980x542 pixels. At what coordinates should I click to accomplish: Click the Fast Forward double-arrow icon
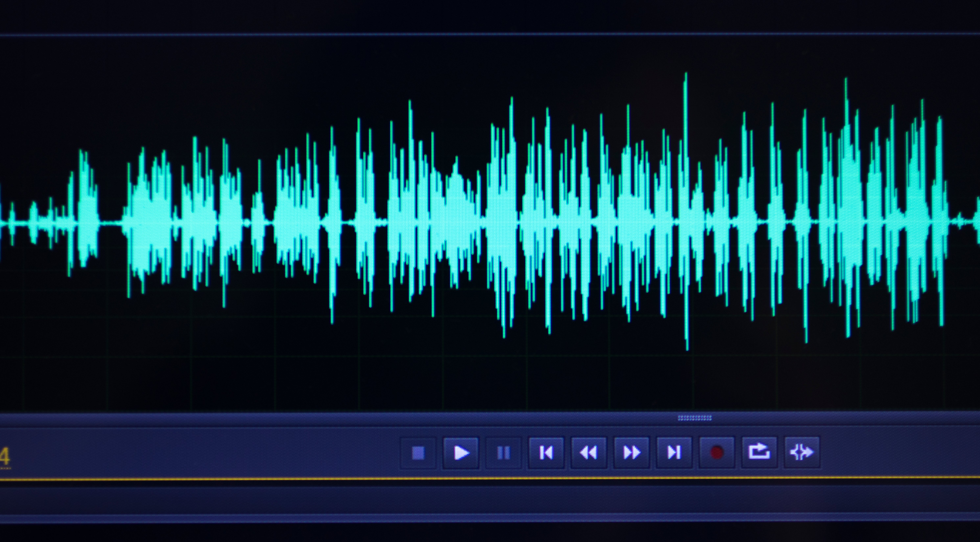(631, 453)
